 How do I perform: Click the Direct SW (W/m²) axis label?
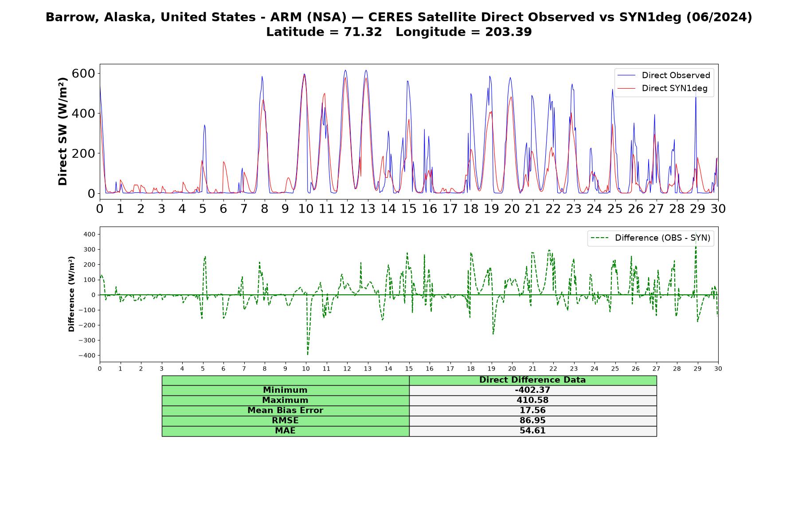63,132
